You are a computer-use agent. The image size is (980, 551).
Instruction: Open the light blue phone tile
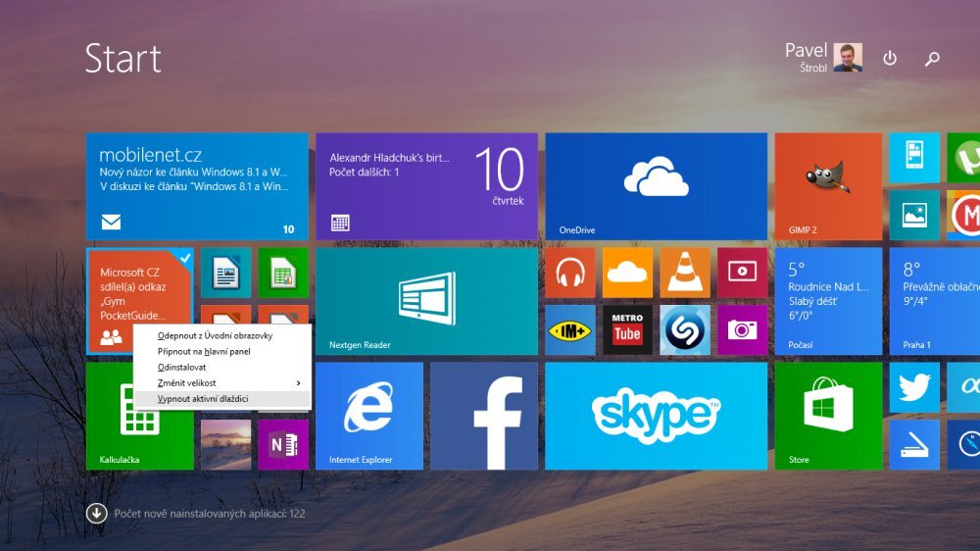pos(914,158)
